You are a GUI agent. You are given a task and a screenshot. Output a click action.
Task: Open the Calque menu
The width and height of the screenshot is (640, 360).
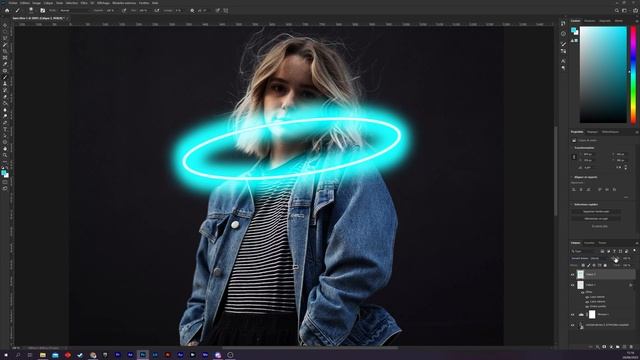pos(48,3)
